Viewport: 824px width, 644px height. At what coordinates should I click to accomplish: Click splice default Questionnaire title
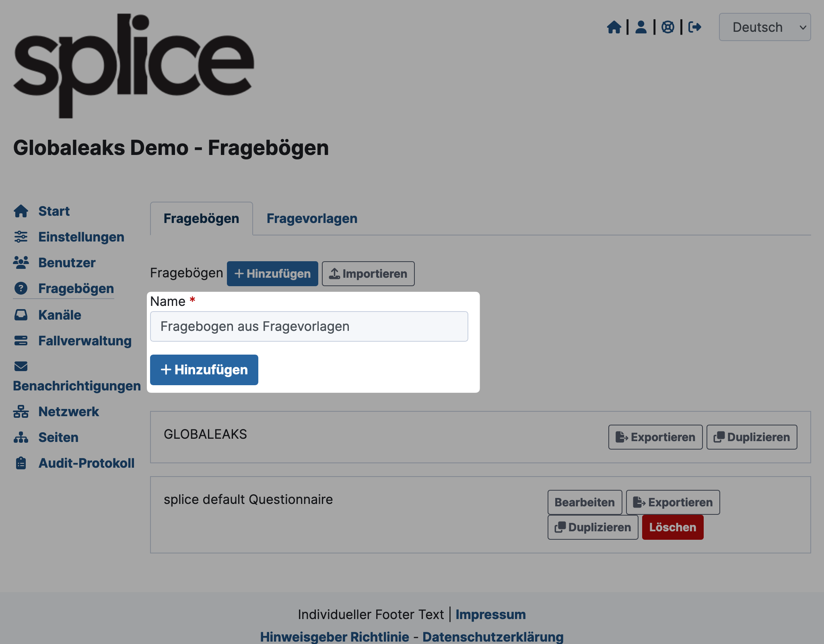click(248, 500)
